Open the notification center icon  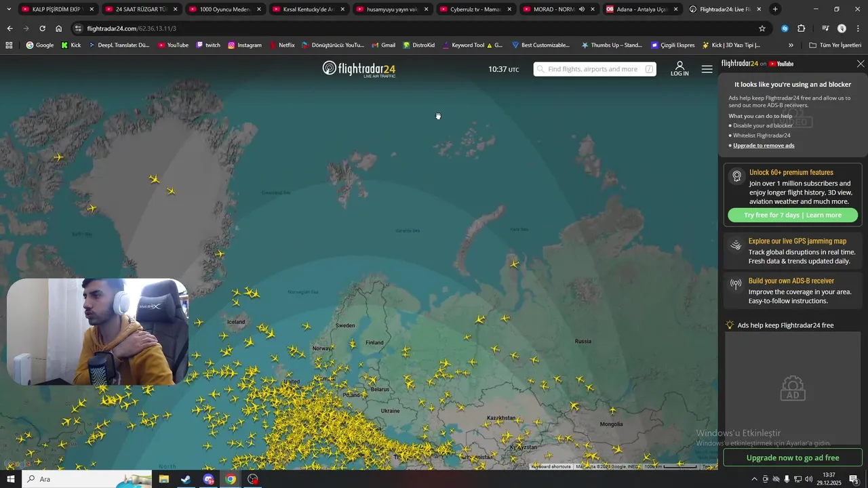853,479
